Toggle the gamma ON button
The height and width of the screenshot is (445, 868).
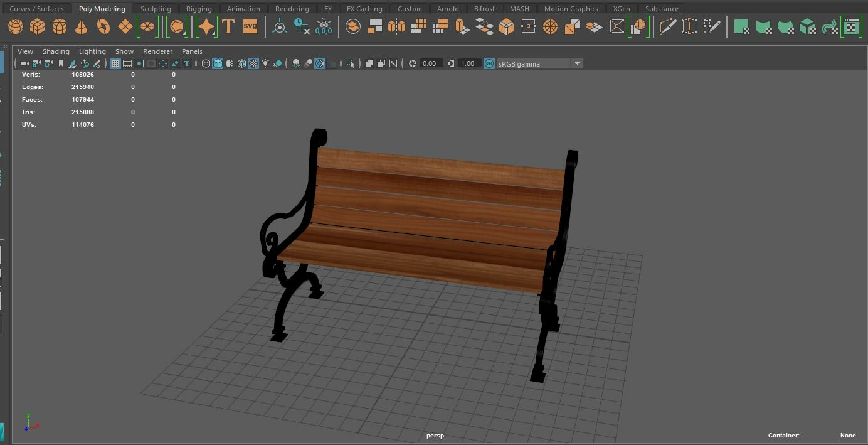(489, 63)
